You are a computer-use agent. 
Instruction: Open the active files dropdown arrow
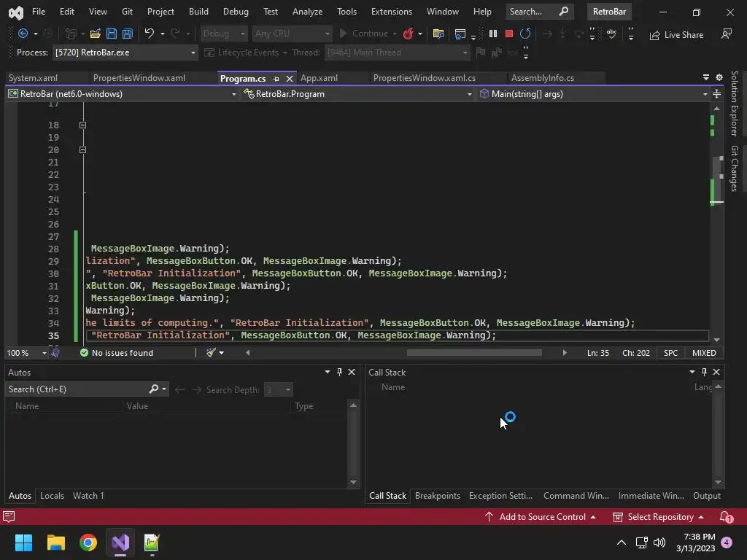[706, 77]
